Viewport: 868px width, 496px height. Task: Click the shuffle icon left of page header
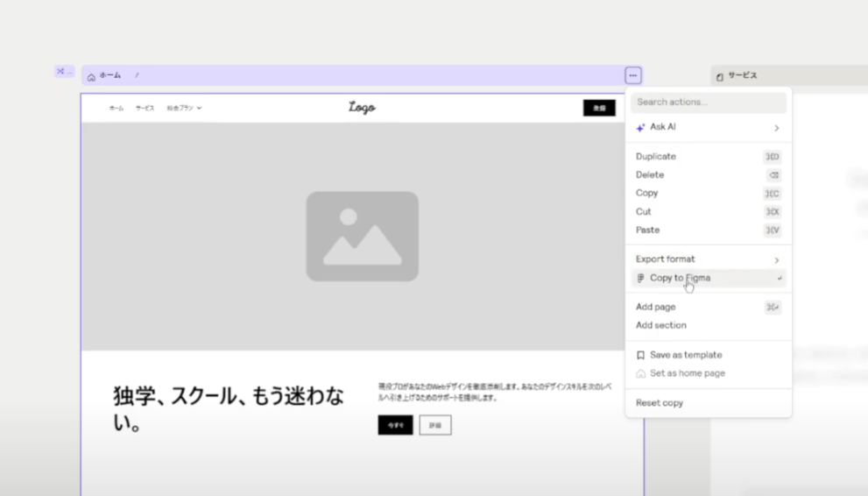point(61,72)
